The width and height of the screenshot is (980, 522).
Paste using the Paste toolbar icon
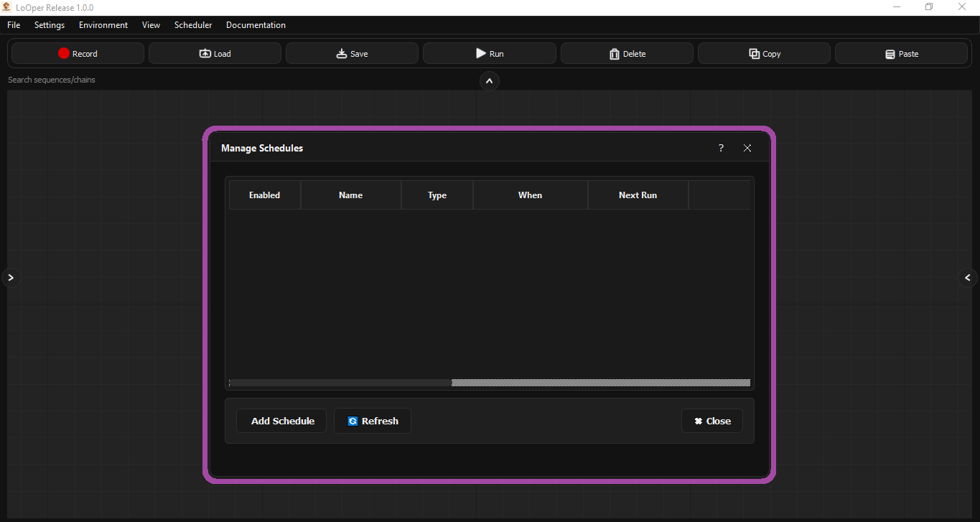(890, 53)
